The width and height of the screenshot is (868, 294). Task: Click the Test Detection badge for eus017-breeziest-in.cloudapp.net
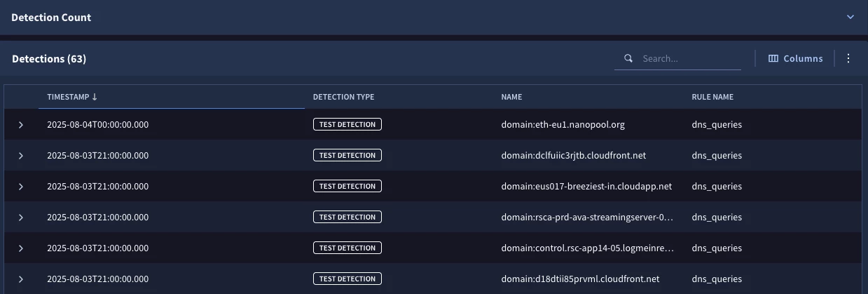coord(347,187)
